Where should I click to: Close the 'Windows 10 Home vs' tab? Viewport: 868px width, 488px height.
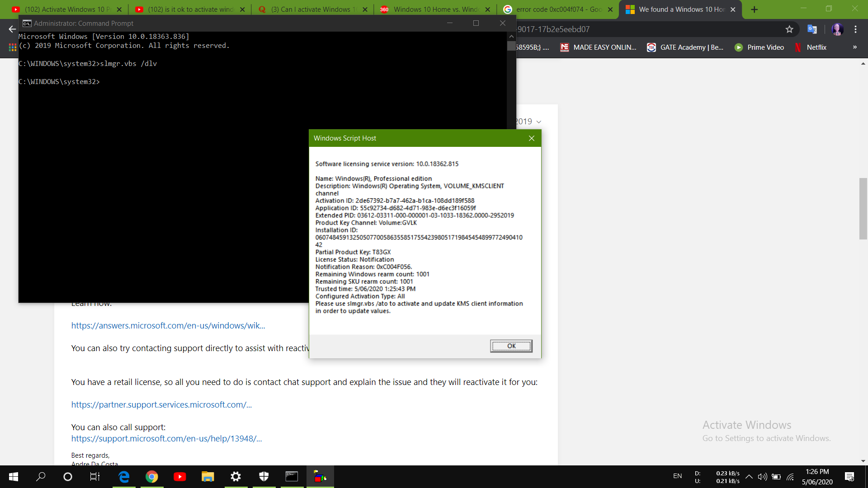click(x=487, y=9)
